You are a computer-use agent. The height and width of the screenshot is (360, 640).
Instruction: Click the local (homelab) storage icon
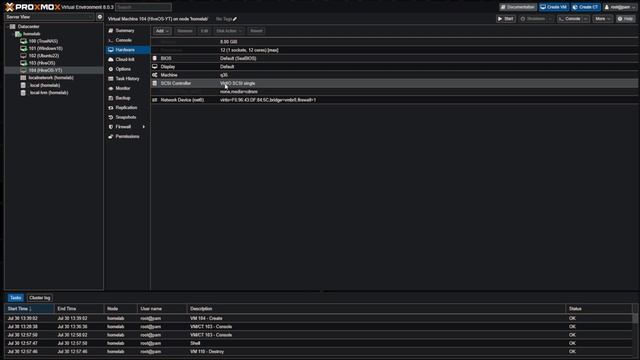(23, 85)
